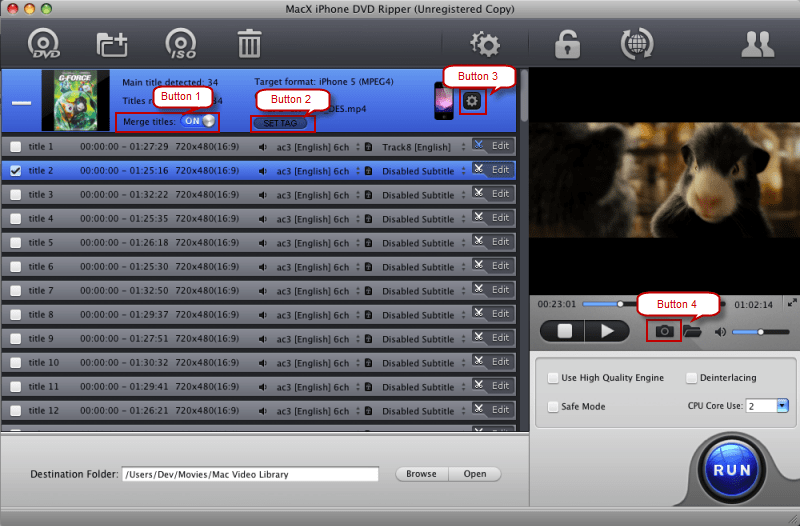Click scissors icon for title 6
The image size is (800, 526).
click(478, 265)
